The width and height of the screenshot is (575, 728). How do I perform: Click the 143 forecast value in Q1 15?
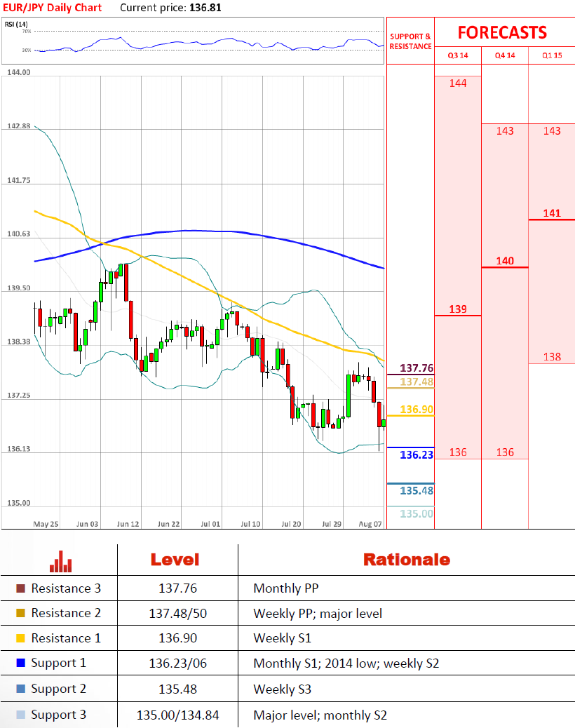[552, 131]
